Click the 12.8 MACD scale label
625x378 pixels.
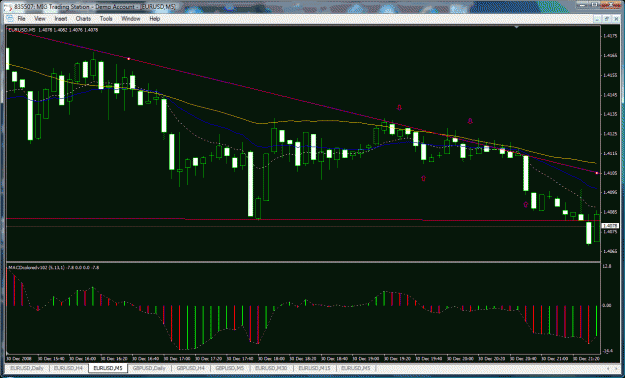coord(607,266)
